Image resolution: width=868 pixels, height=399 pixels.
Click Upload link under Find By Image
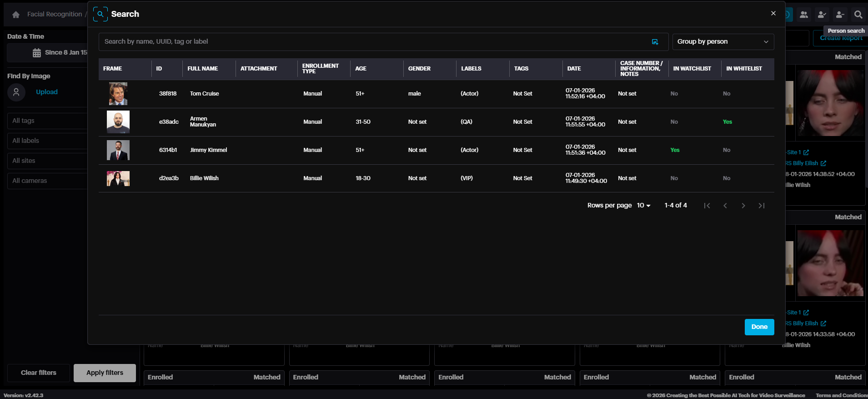pyautogui.click(x=47, y=92)
